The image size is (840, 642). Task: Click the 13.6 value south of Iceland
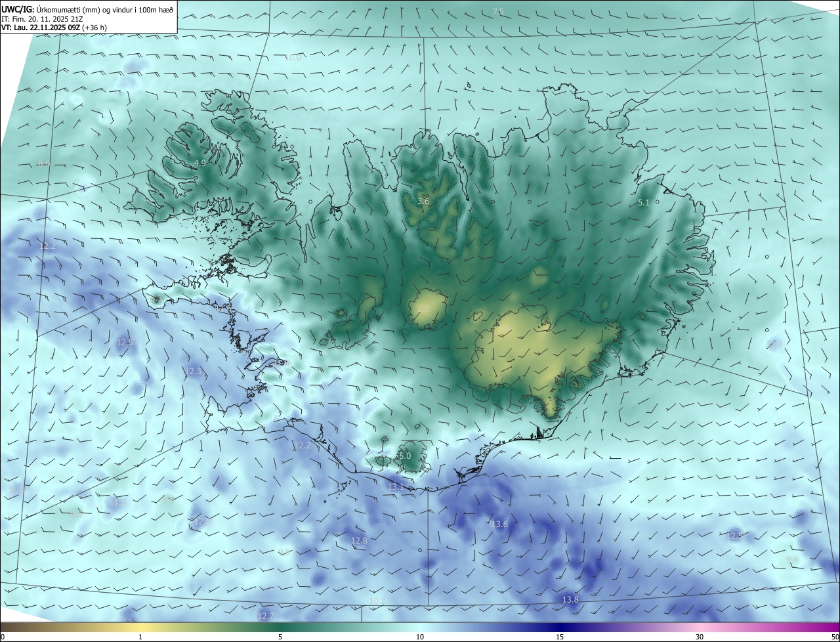500,524
